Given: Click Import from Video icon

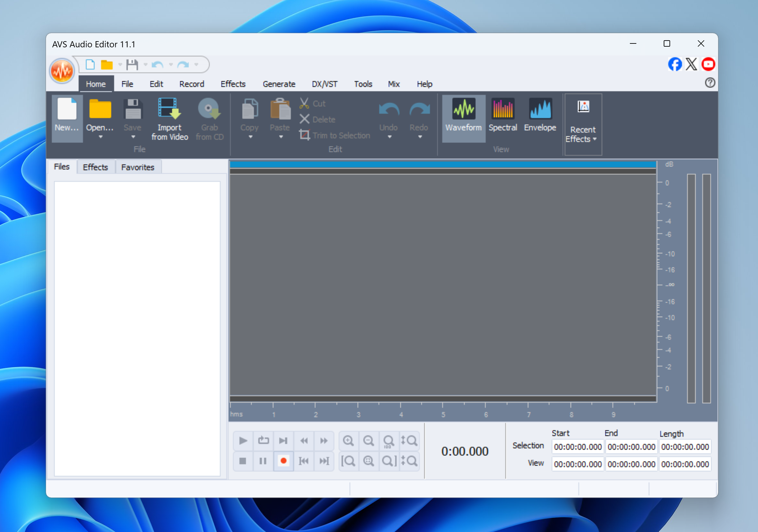Looking at the screenshot, I should [x=169, y=109].
